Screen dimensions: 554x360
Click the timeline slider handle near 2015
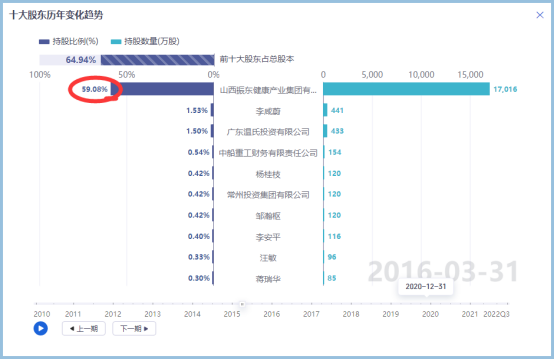[x=242, y=304]
